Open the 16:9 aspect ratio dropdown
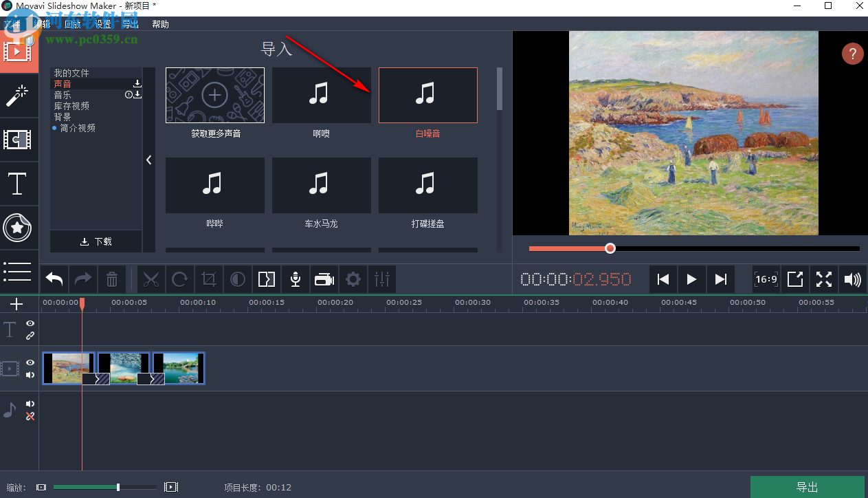The image size is (868, 498). point(765,279)
